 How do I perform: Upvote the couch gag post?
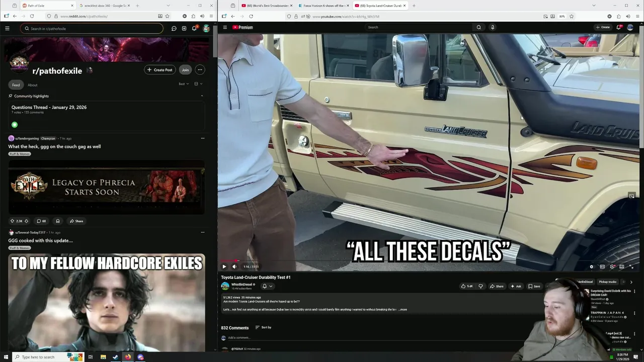pos(13,221)
